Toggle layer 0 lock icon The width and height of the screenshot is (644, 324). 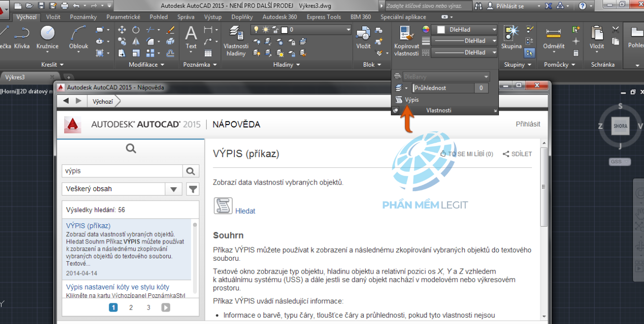click(x=274, y=30)
